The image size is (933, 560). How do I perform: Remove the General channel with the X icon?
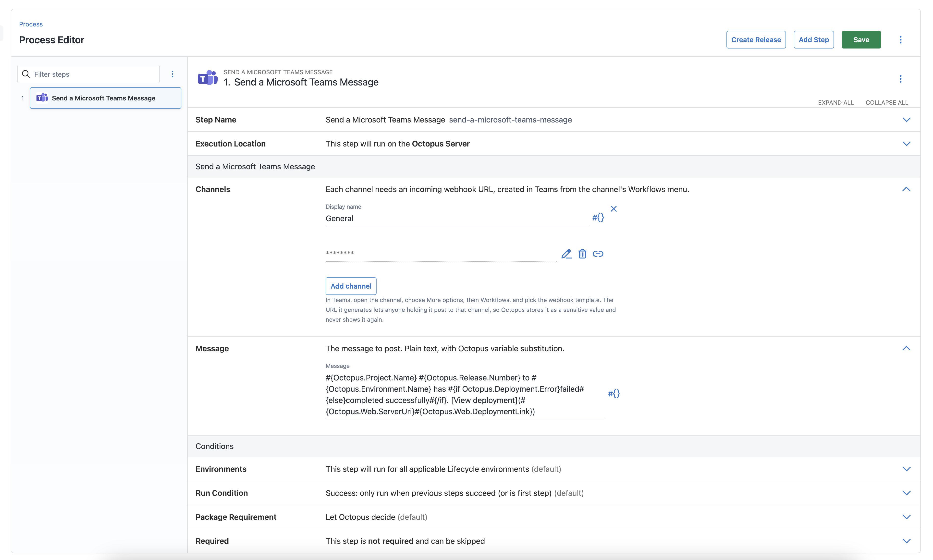(x=614, y=209)
